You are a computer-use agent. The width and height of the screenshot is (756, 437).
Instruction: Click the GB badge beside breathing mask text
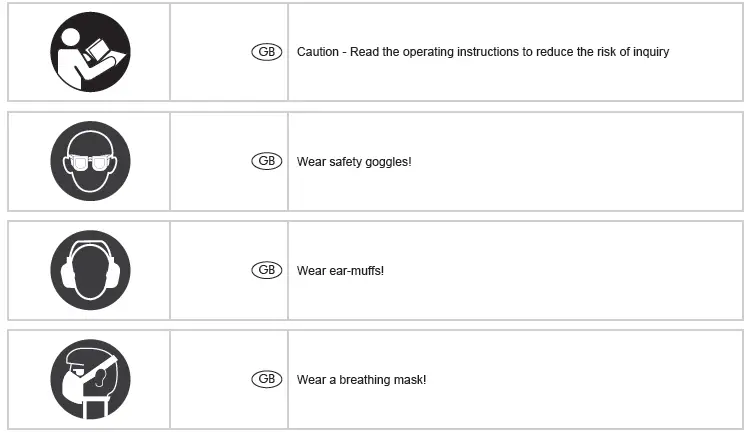[x=266, y=379]
